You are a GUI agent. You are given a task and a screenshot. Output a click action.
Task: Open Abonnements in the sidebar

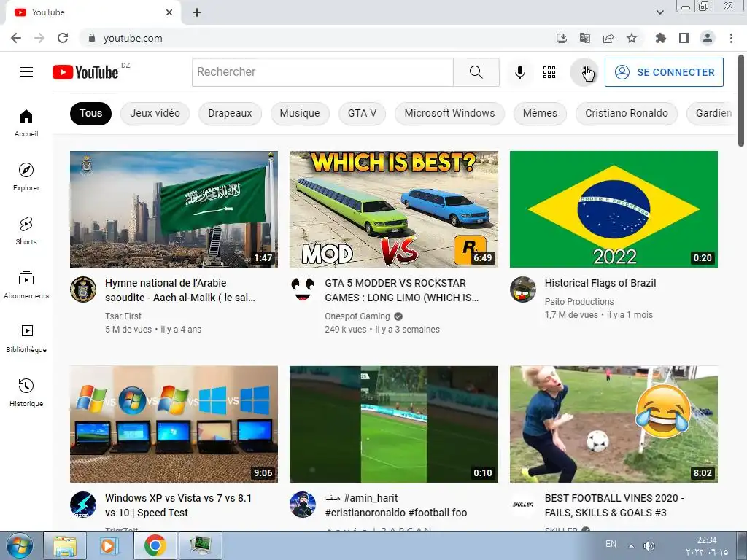pos(26,284)
